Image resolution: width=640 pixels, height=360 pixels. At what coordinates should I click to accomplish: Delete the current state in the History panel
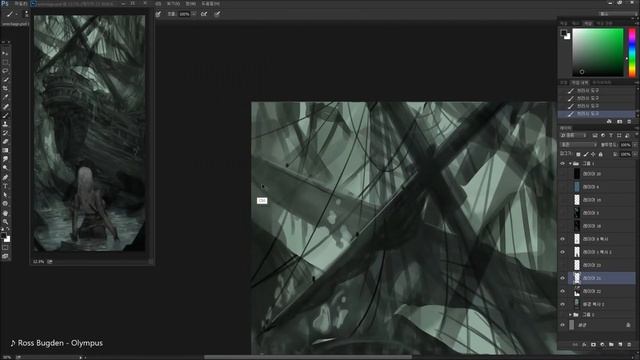pyautogui.click(x=629, y=122)
